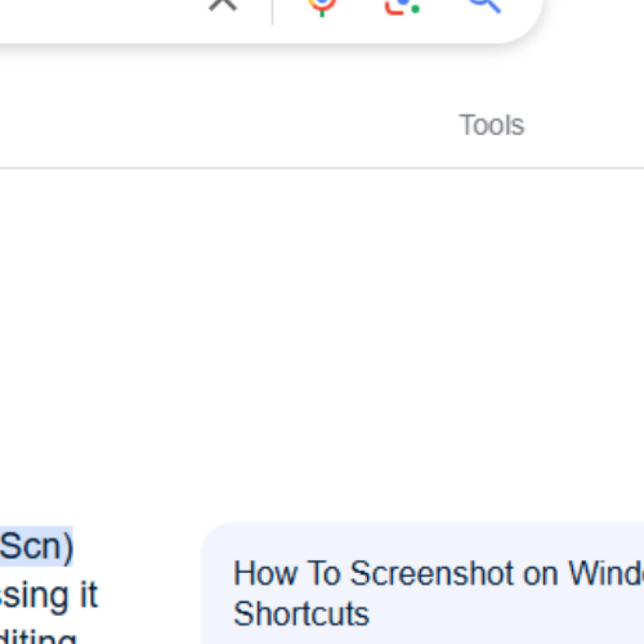Screen dimensions: 644x644
Task: Click the word 'Screenshot' in the card heading
Action: coord(431,575)
